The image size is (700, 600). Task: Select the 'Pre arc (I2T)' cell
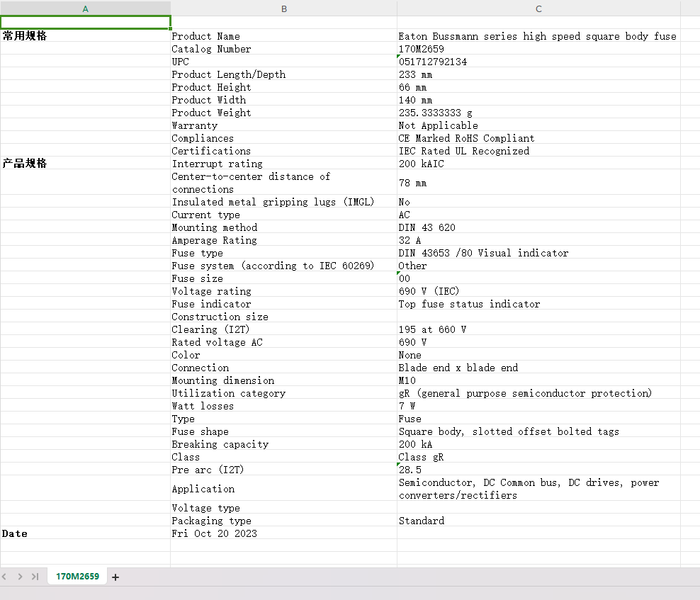[x=284, y=470]
